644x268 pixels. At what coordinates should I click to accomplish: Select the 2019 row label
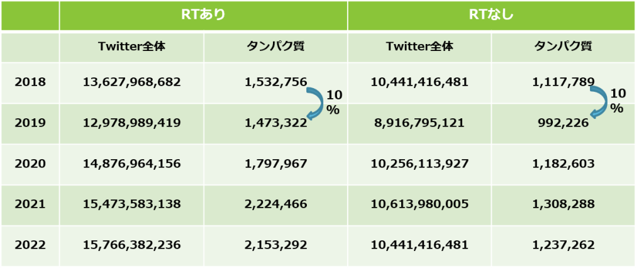click(x=30, y=123)
